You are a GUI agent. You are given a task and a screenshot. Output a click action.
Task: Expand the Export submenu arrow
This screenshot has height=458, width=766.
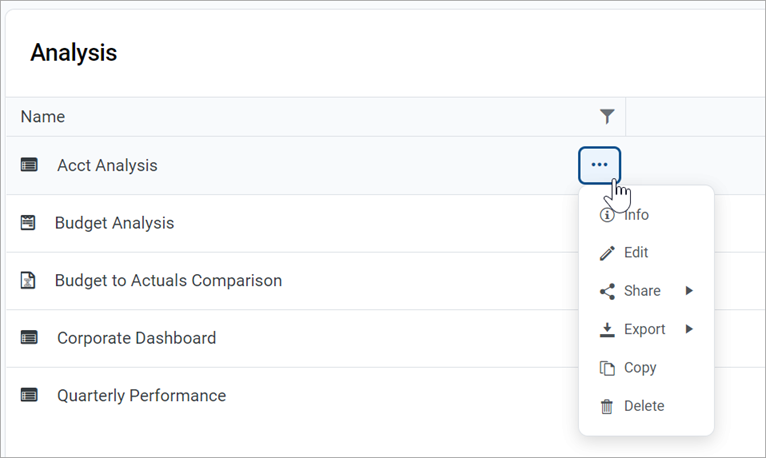coord(689,329)
